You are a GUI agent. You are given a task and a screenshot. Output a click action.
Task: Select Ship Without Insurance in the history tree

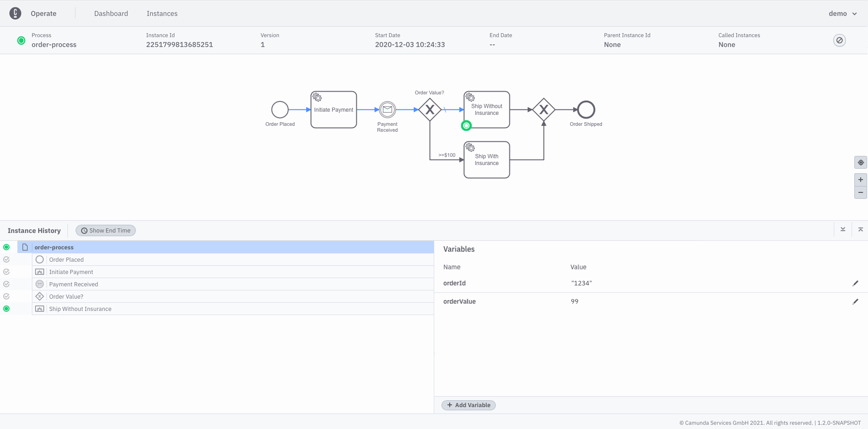[80, 309]
